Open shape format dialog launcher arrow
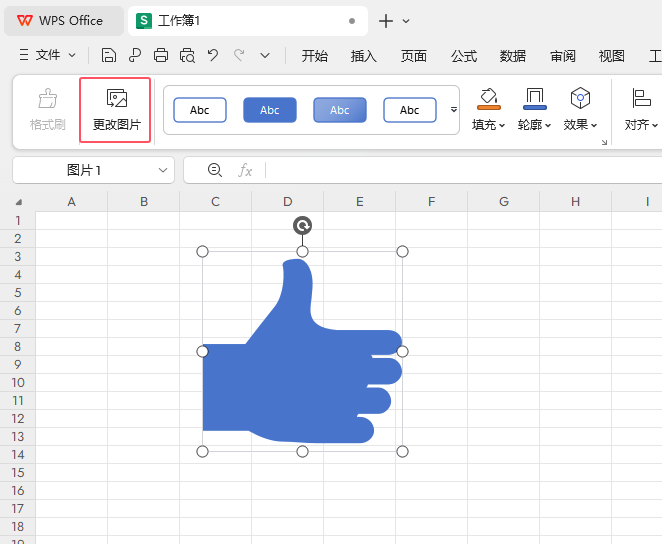The image size is (662, 544). [604, 142]
